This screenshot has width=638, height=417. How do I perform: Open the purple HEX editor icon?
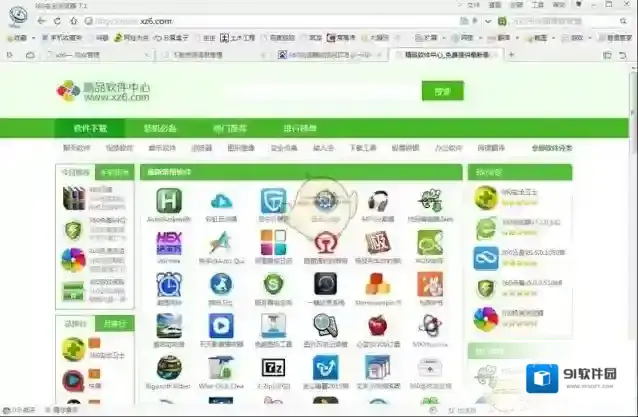[168, 242]
